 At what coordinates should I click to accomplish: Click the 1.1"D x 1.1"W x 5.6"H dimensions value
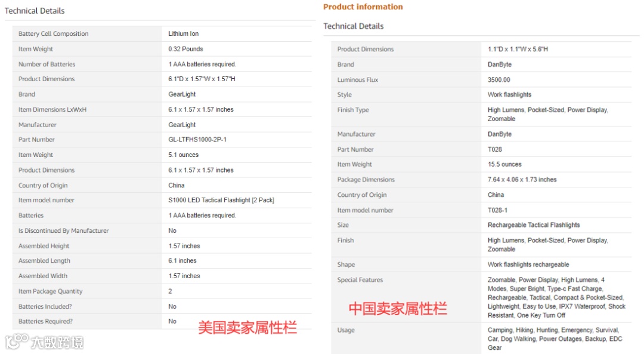click(x=518, y=49)
